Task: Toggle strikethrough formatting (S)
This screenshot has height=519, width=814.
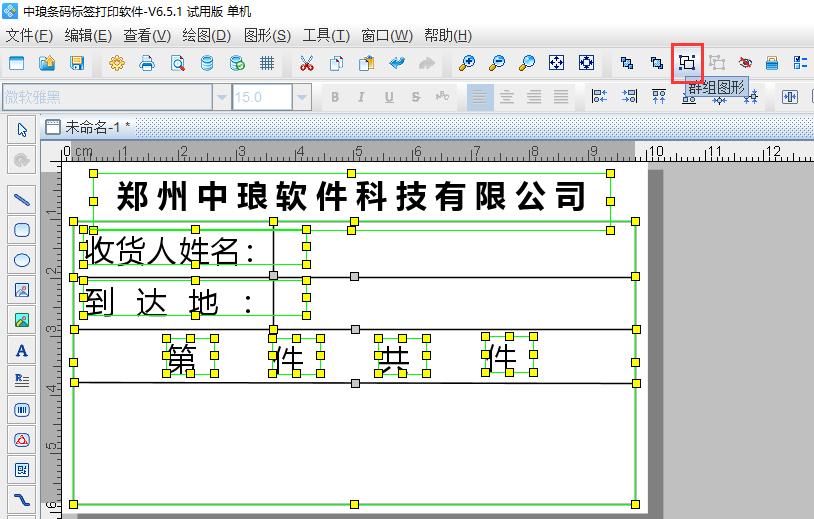Action: [415, 97]
